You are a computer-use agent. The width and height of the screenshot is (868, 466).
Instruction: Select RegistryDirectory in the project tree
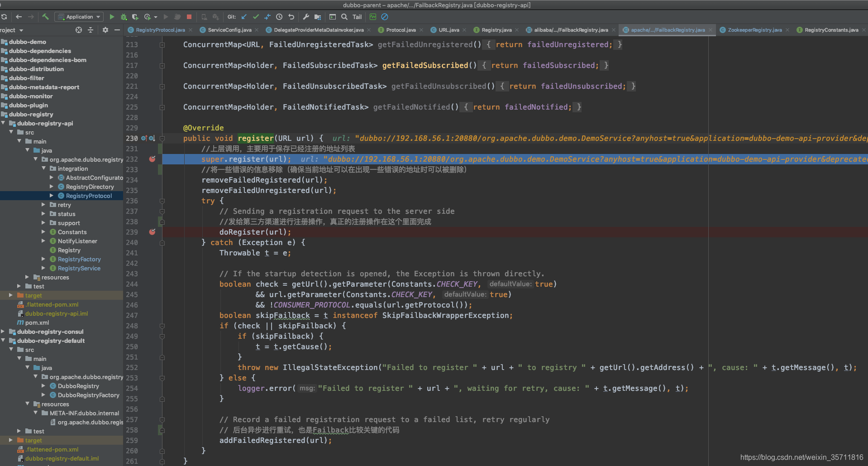click(x=90, y=187)
